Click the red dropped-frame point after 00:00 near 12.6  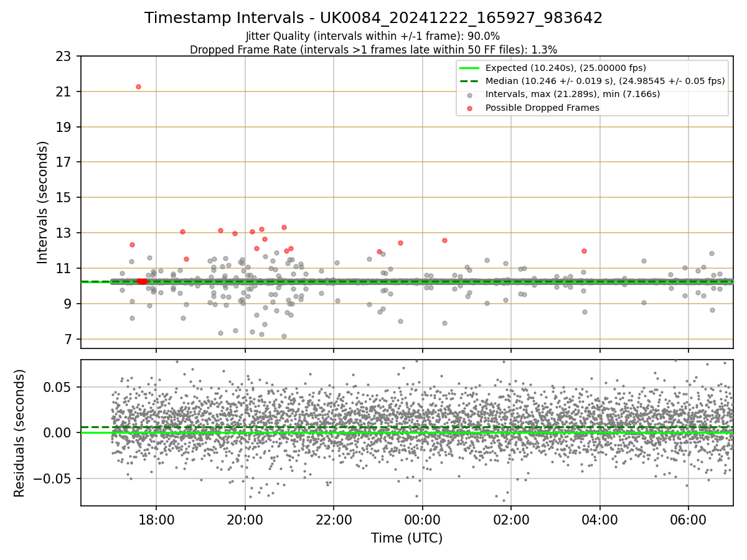click(x=444, y=240)
